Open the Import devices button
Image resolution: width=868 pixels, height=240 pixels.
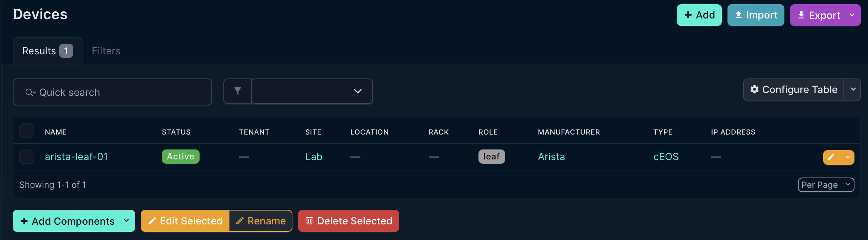pyautogui.click(x=756, y=15)
